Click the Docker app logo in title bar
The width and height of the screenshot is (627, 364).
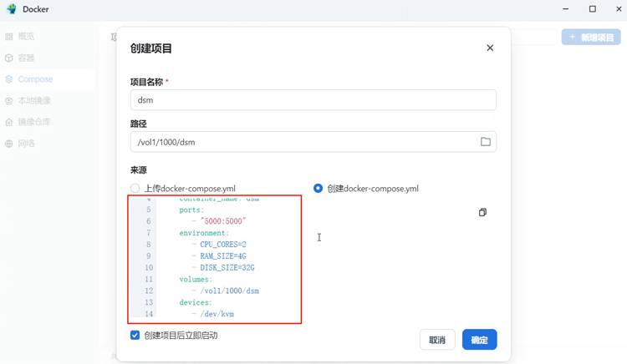click(x=12, y=9)
